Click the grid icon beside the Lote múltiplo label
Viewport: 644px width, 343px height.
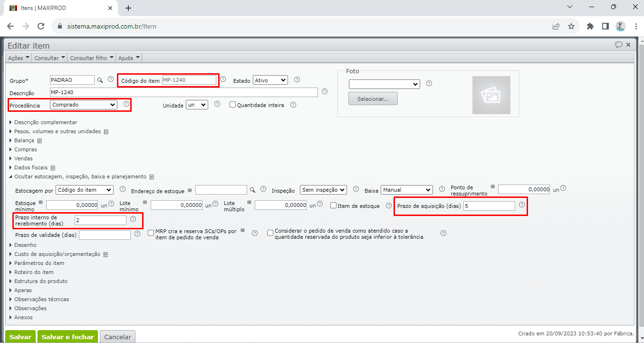pos(250,203)
